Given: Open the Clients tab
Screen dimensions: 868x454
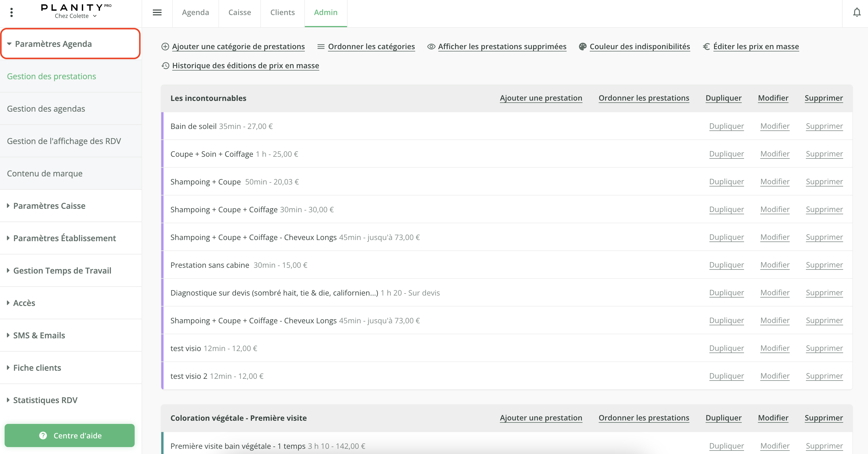Looking at the screenshot, I should tap(282, 12).
